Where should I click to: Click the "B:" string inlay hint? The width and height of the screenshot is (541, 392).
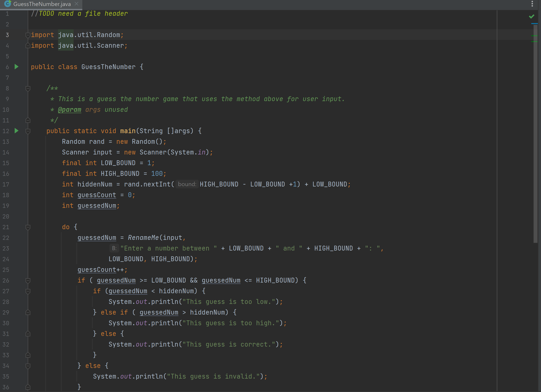point(114,248)
